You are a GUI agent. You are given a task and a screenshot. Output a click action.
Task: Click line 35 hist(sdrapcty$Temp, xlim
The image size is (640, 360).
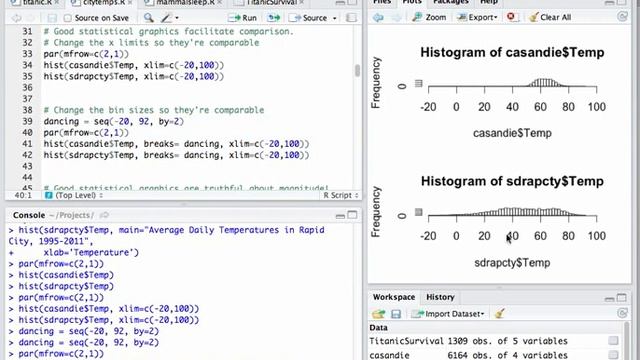(133, 76)
